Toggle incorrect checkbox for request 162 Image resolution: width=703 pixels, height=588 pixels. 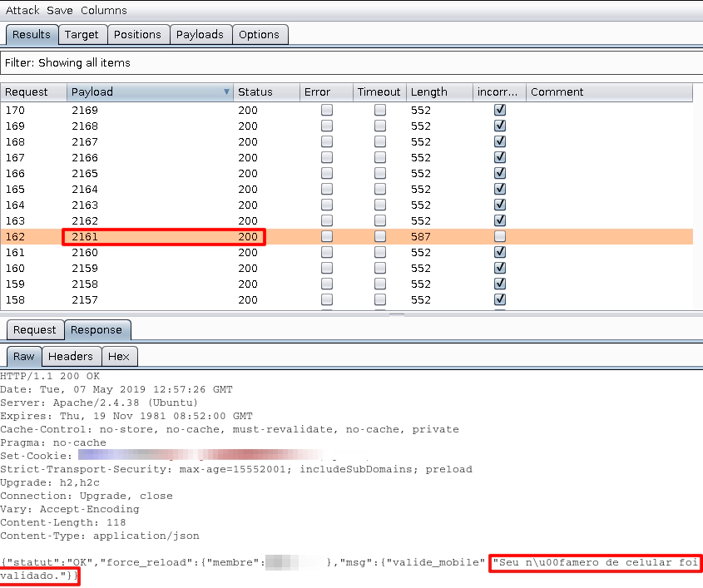coord(500,236)
